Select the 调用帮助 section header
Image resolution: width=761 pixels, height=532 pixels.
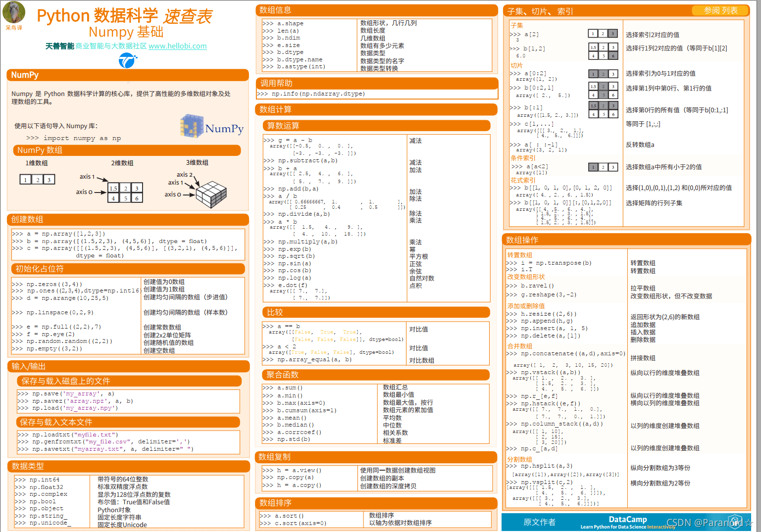point(377,83)
